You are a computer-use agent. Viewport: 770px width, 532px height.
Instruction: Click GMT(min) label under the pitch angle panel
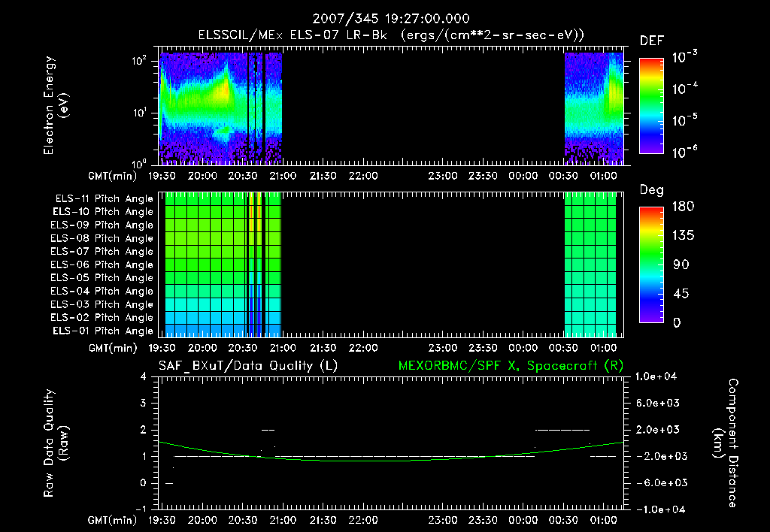pyautogui.click(x=113, y=348)
